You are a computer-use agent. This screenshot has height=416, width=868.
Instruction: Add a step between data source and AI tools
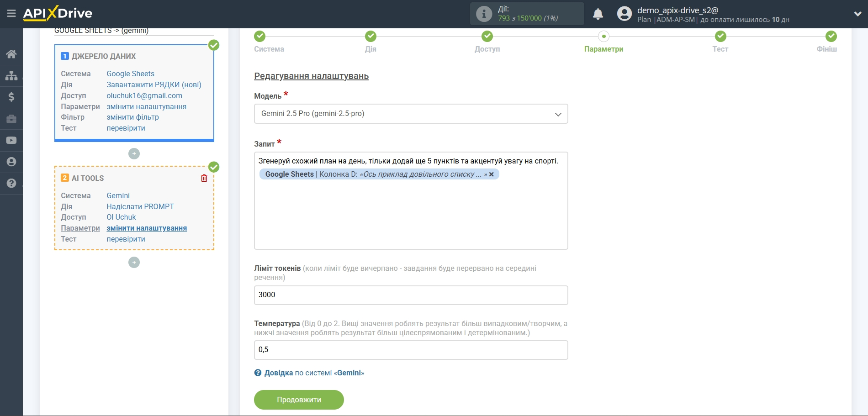pyautogui.click(x=134, y=154)
